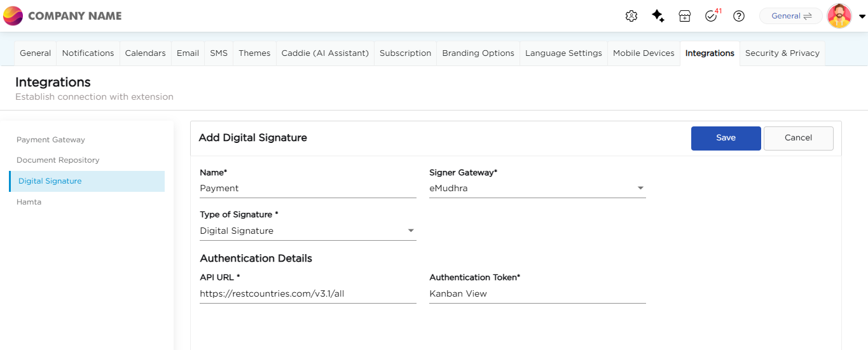Click the Save button

(x=726, y=138)
